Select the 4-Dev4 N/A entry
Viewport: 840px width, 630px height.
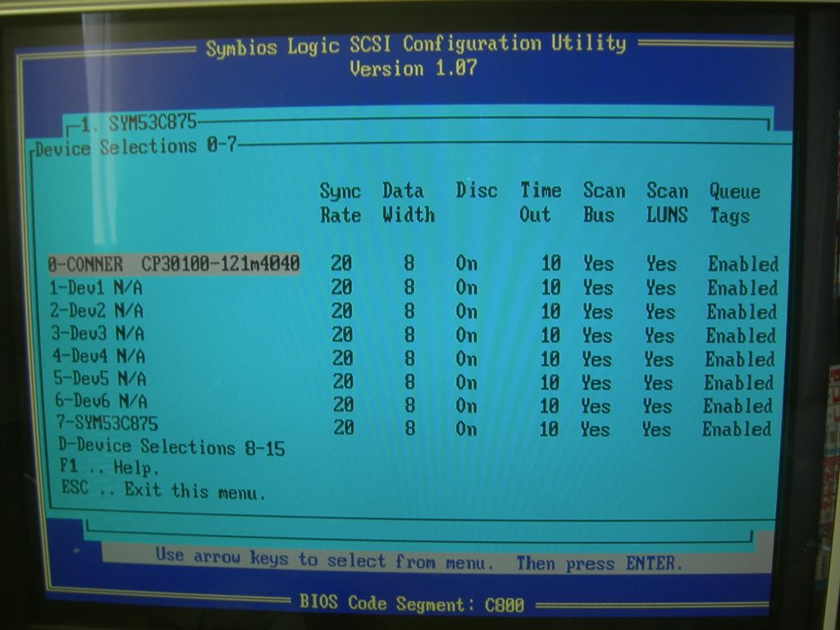click(x=99, y=356)
